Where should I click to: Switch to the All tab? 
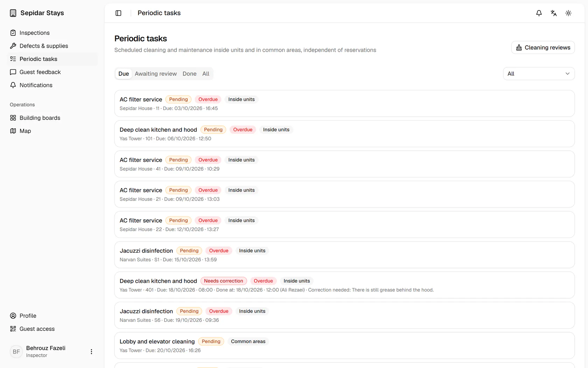point(206,74)
